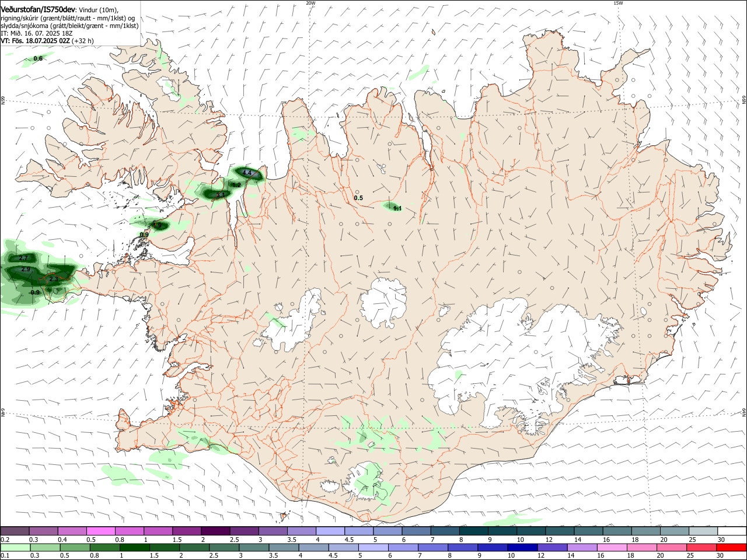Click the 1.1 precipitation value
The image size is (747, 560).
pyautogui.click(x=397, y=208)
